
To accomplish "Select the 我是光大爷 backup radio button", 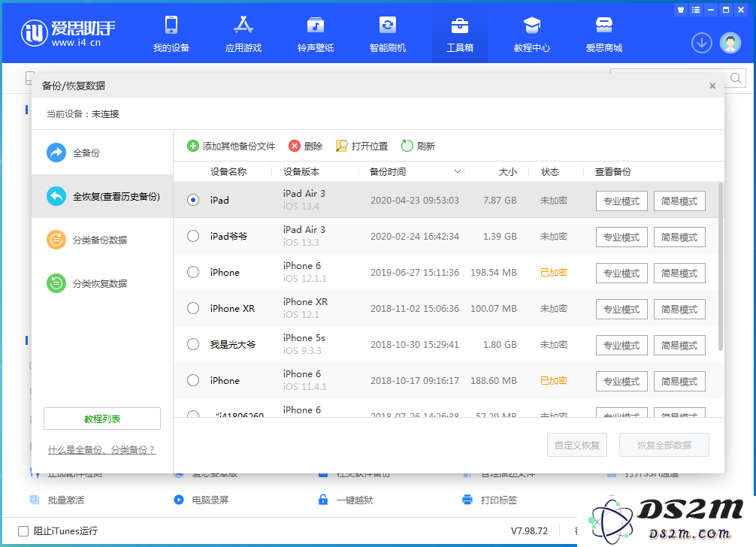I will [x=193, y=345].
